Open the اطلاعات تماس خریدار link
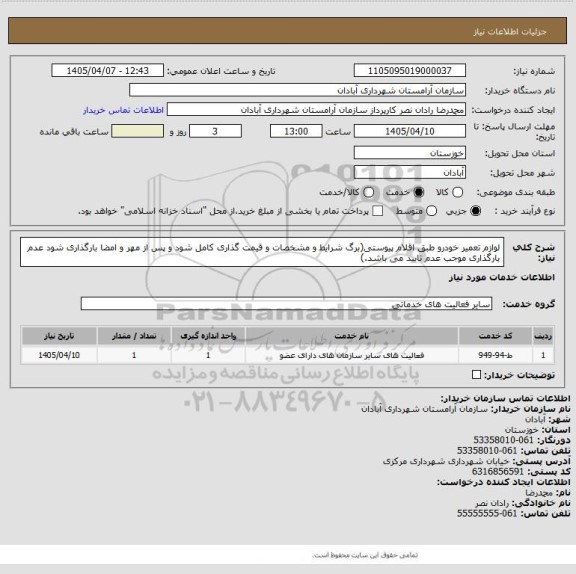This screenshot has height=574, width=576. (123, 110)
